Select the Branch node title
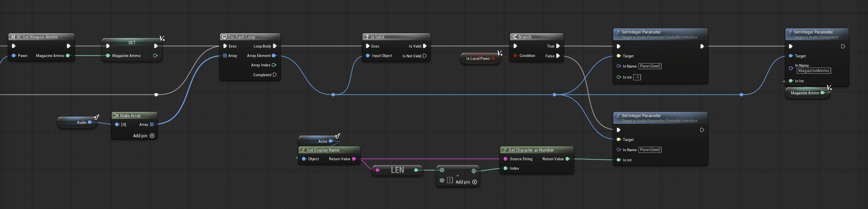Screen dimensions: 868x209 pyautogui.click(x=525, y=37)
